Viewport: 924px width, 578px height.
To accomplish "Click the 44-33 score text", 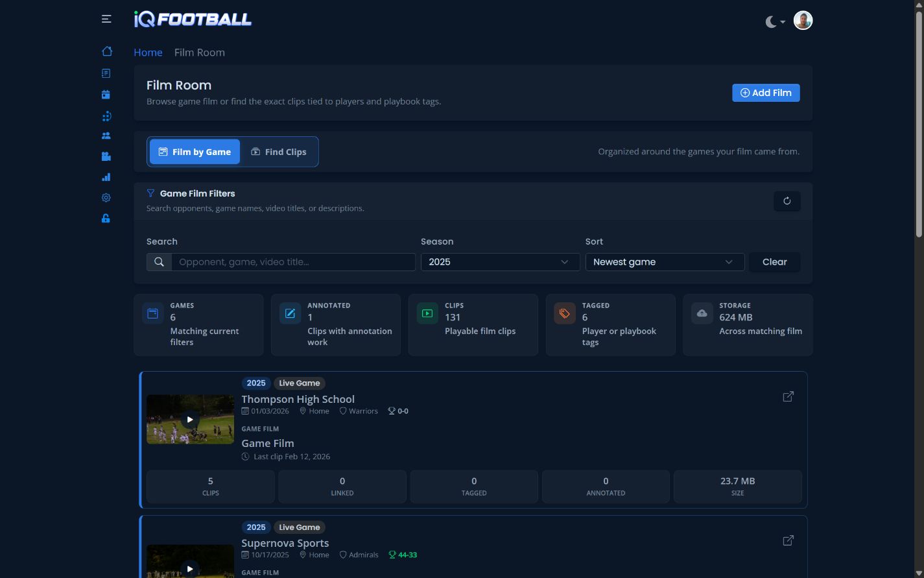I will coord(408,555).
